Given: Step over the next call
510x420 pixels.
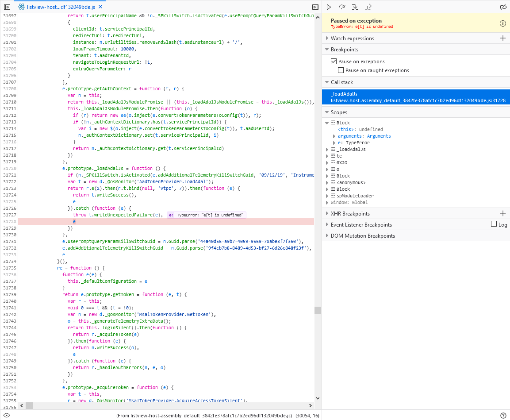Looking at the screenshot, I should click(x=342, y=7).
